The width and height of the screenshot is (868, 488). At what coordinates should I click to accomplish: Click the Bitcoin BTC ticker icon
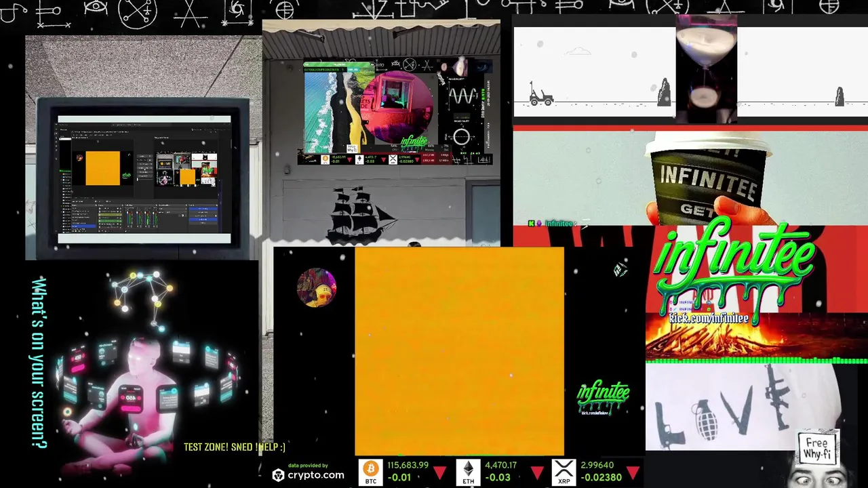[x=371, y=472]
